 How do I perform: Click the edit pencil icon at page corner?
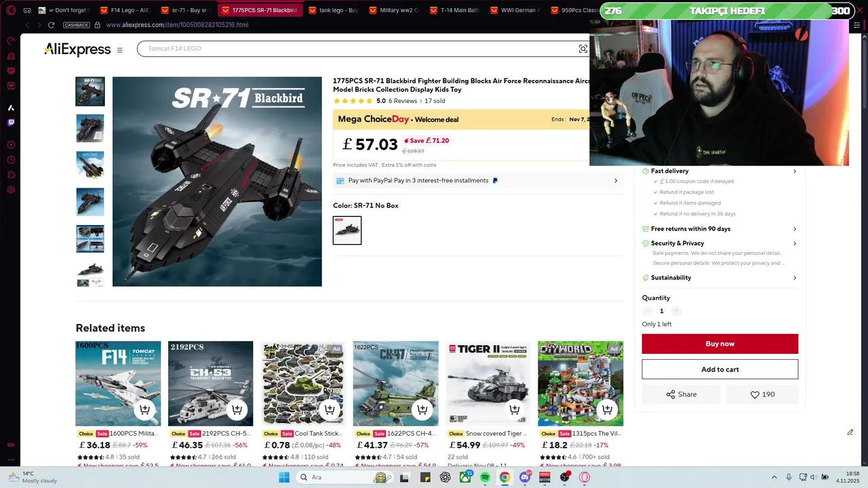tap(850, 432)
